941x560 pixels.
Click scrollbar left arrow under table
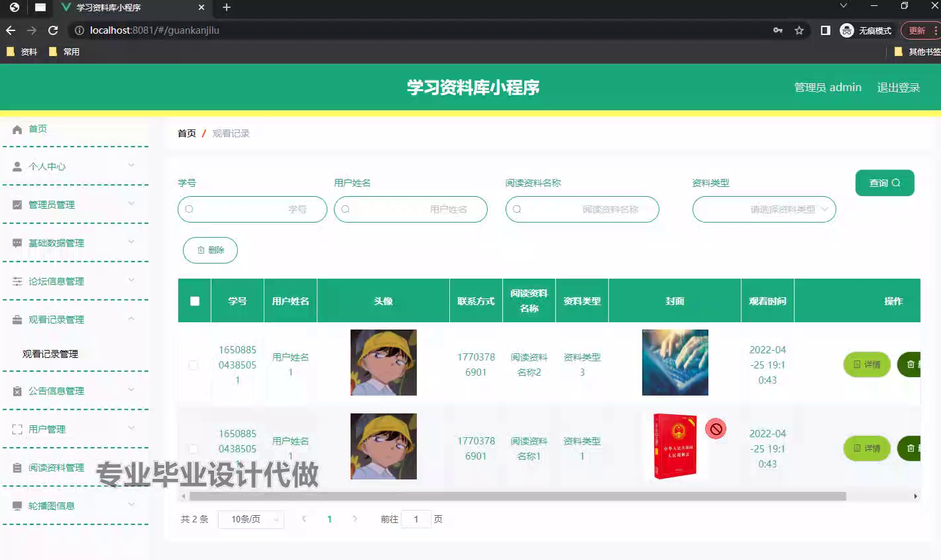[x=183, y=496]
